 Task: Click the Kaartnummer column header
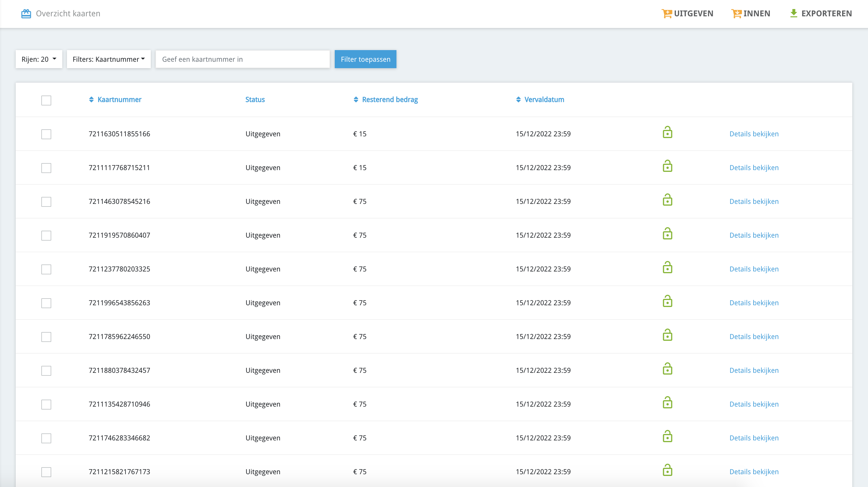pyautogui.click(x=119, y=100)
